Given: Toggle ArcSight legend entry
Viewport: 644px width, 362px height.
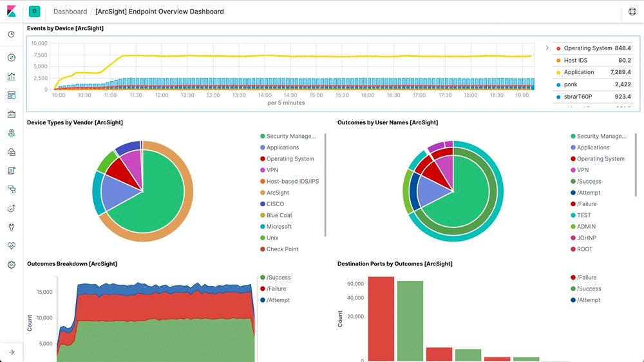Looking at the screenshot, I should (274, 193).
